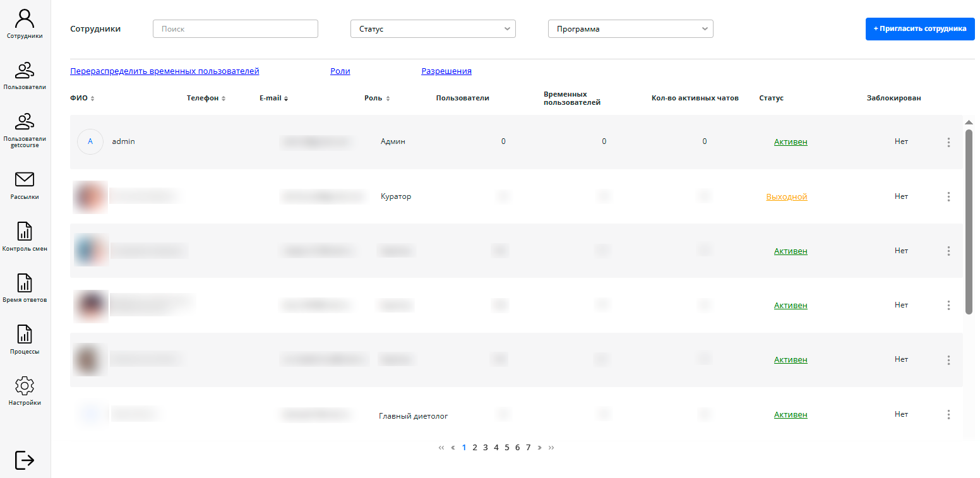Go to first page of pagination
This screenshot has height=478, width=980.
pyautogui.click(x=441, y=448)
